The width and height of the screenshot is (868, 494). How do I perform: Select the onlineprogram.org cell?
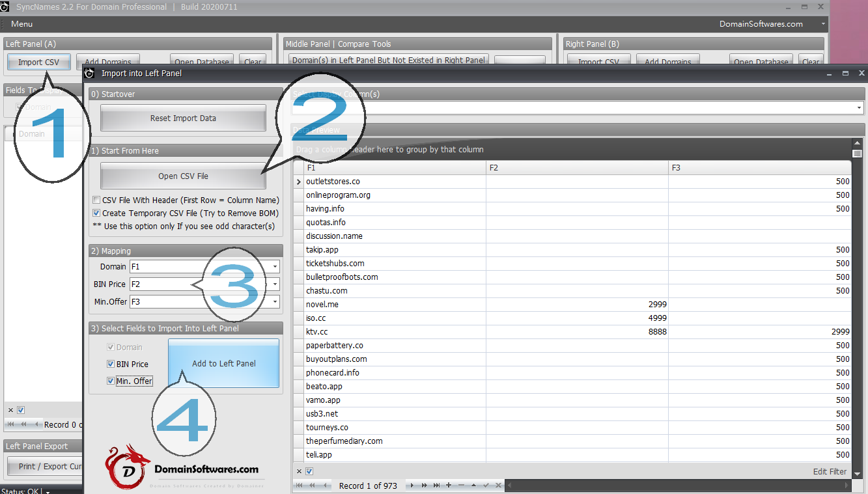pyautogui.click(x=395, y=195)
